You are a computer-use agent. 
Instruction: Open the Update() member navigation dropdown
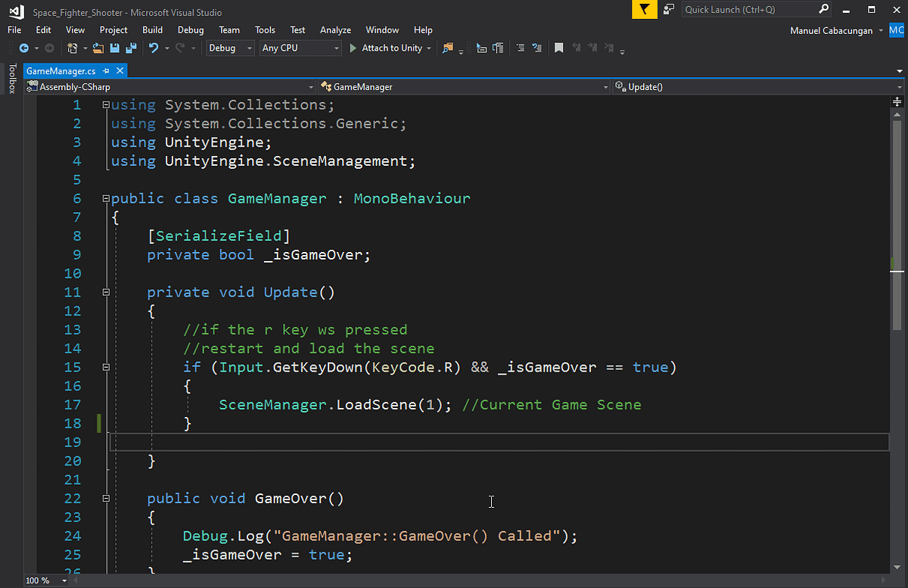tap(758, 87)
